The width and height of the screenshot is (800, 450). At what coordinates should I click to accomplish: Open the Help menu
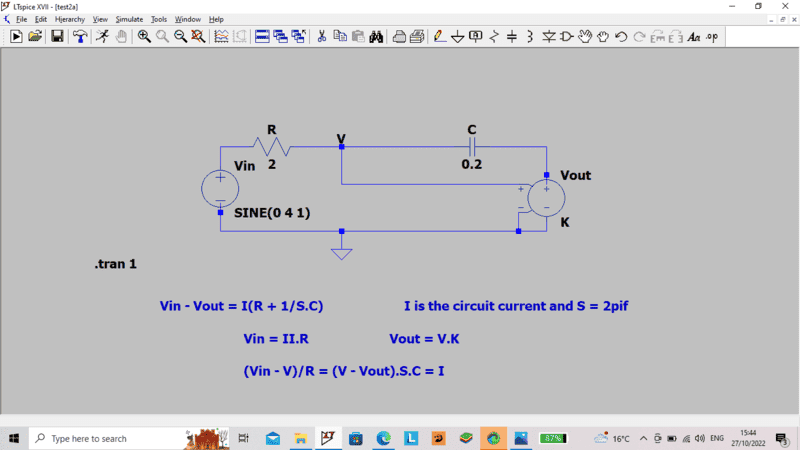(216, 19)
